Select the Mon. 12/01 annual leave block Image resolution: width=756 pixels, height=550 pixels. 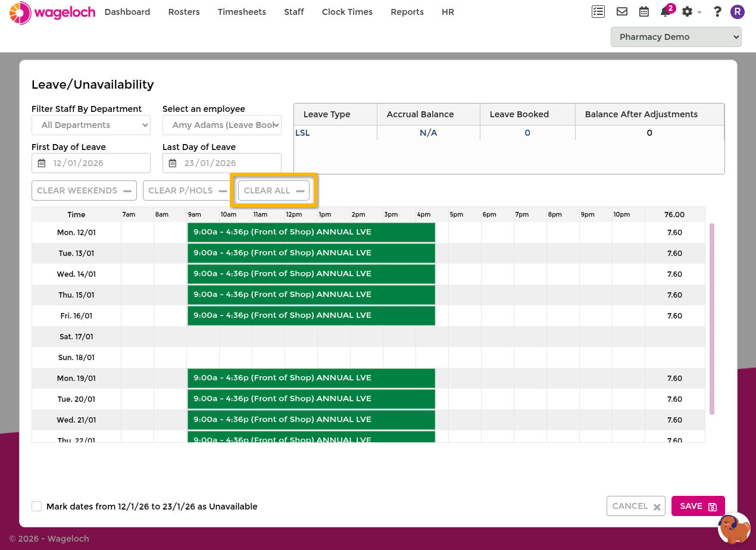pyautogui.click(x=311, y=232)
